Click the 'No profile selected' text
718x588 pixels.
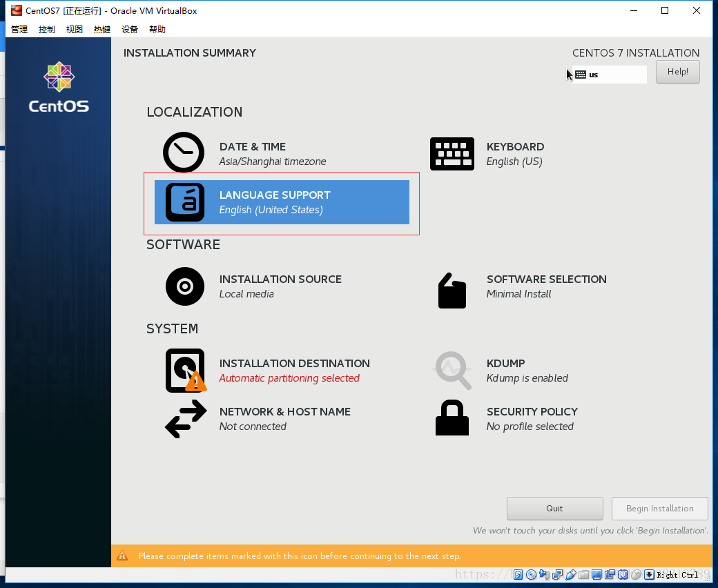coord(530,426)
